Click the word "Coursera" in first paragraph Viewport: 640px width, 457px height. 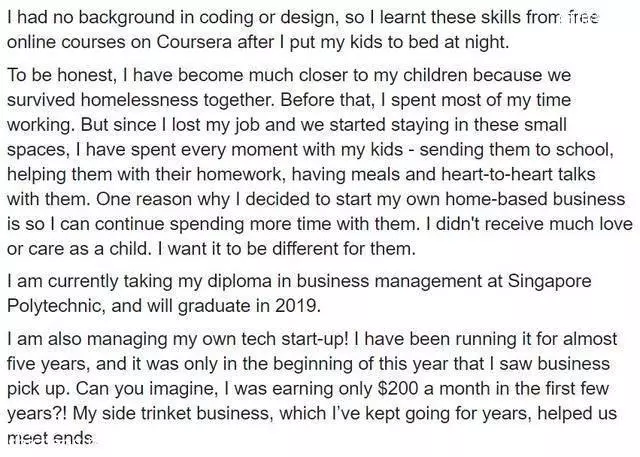194,42
